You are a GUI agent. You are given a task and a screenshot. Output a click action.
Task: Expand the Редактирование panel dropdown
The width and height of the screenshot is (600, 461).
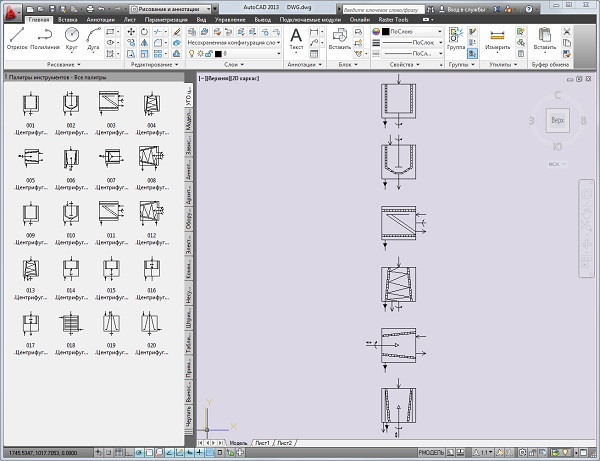[x=155, y=64]
